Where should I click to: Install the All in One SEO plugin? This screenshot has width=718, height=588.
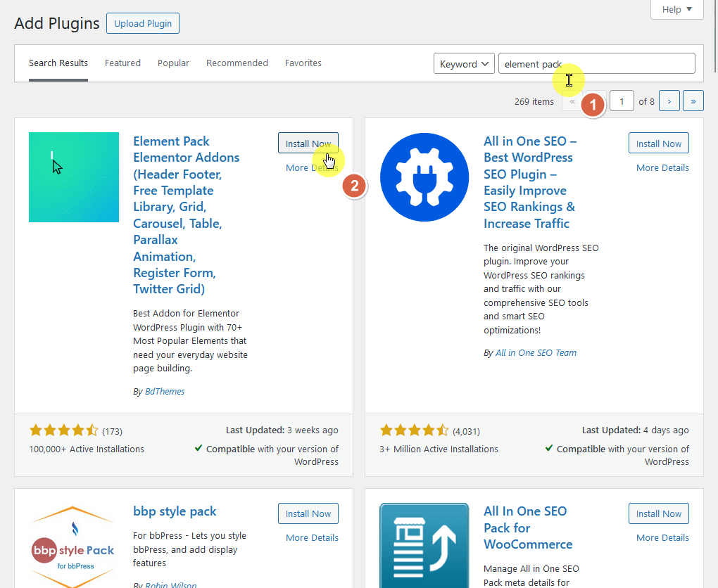pyautogui.click(x=658, y=143)
